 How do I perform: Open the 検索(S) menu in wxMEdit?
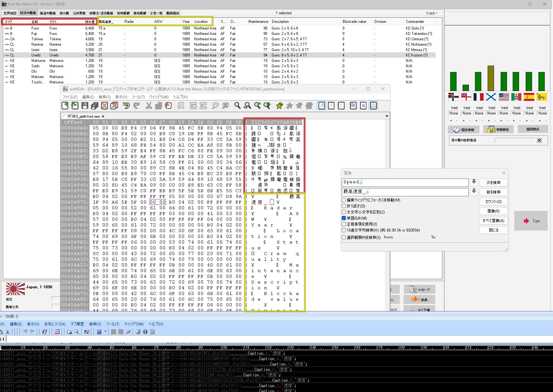coord(104,97)
